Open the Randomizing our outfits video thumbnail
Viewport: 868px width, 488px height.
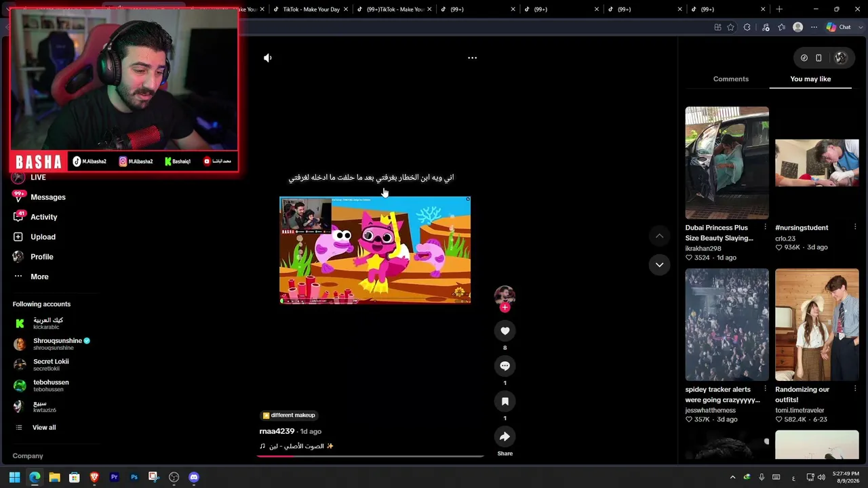click(x=816, y=325)
